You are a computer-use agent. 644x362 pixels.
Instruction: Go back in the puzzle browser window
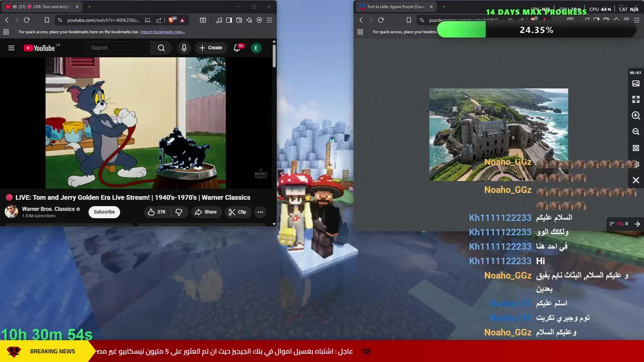361,20
